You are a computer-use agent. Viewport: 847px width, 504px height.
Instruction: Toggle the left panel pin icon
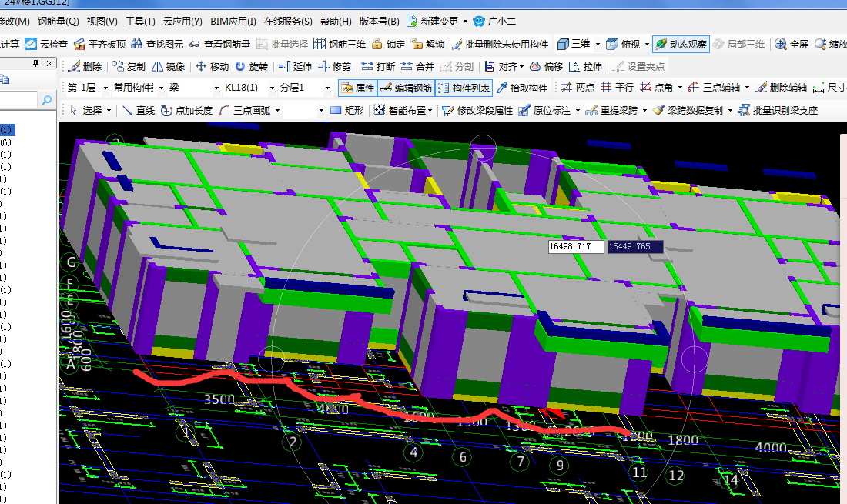click(35, 63)
